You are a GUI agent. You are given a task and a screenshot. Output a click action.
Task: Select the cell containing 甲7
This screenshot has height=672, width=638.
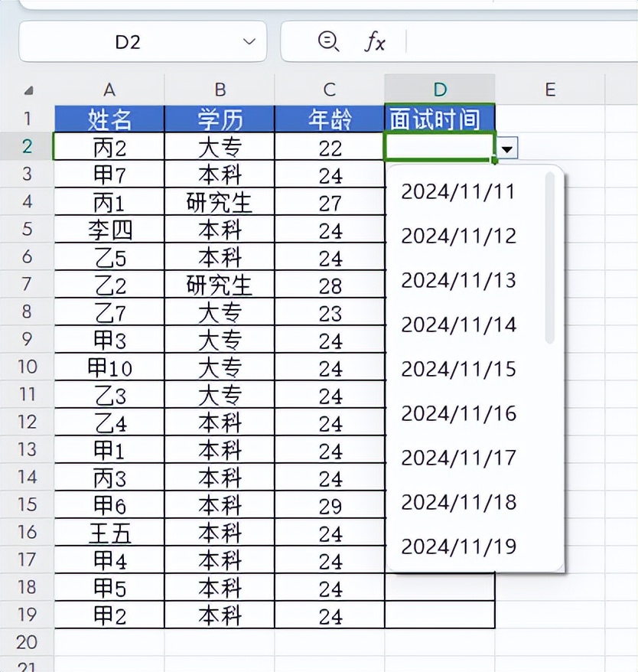pos(109,174)
